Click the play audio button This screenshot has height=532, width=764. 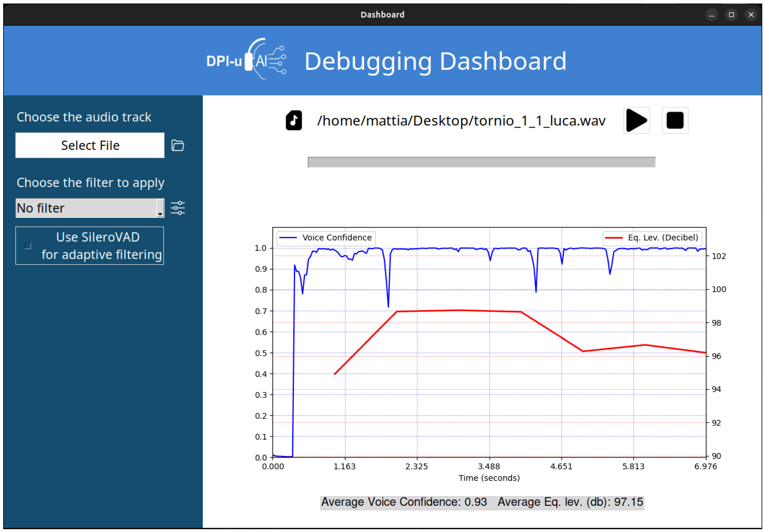point(636,121)
